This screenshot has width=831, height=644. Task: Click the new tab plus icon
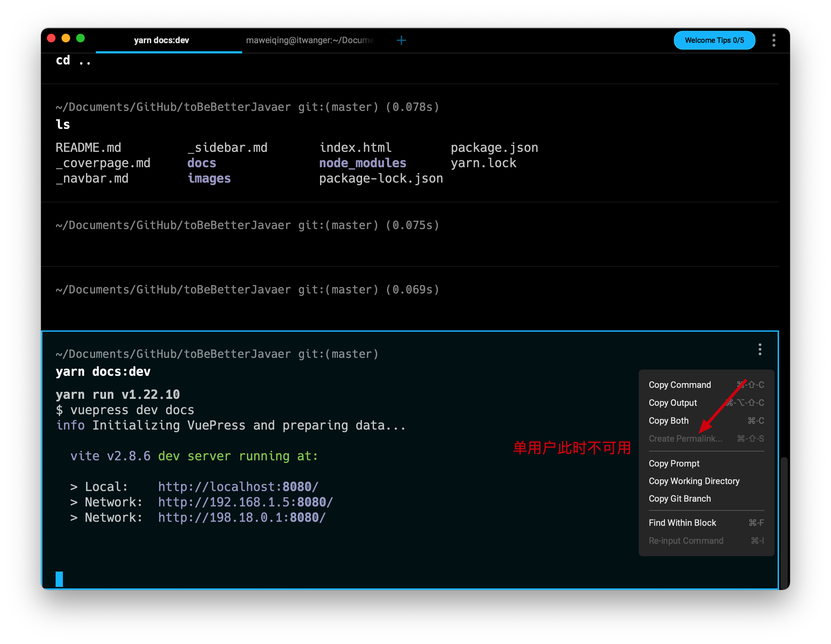(x=401, y=40)
